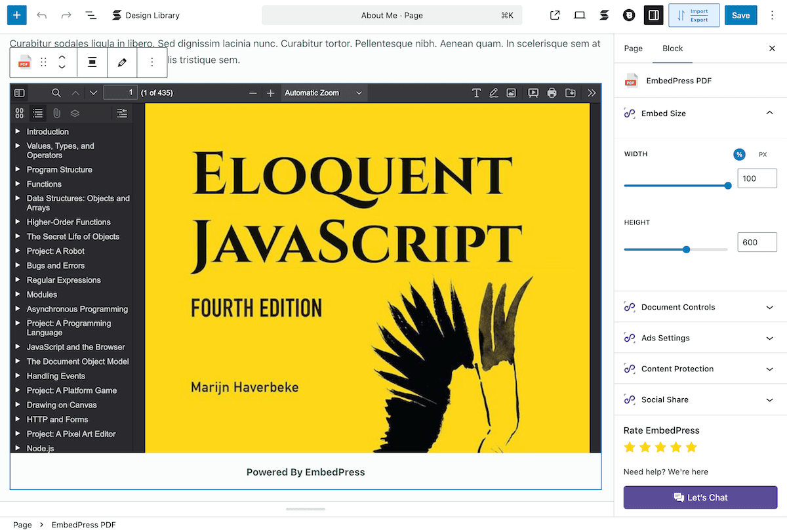Screen dimensions: 787x532
Task: Open the editor options menu
Action: (771, 15)
